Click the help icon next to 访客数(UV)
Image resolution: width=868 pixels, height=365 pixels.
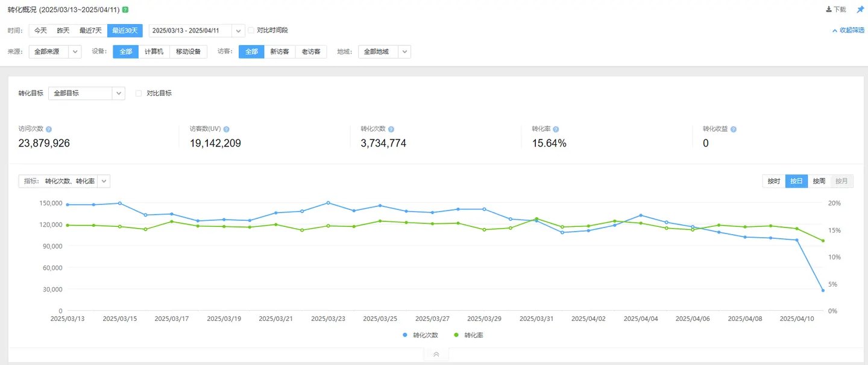(x=226, y=129)
